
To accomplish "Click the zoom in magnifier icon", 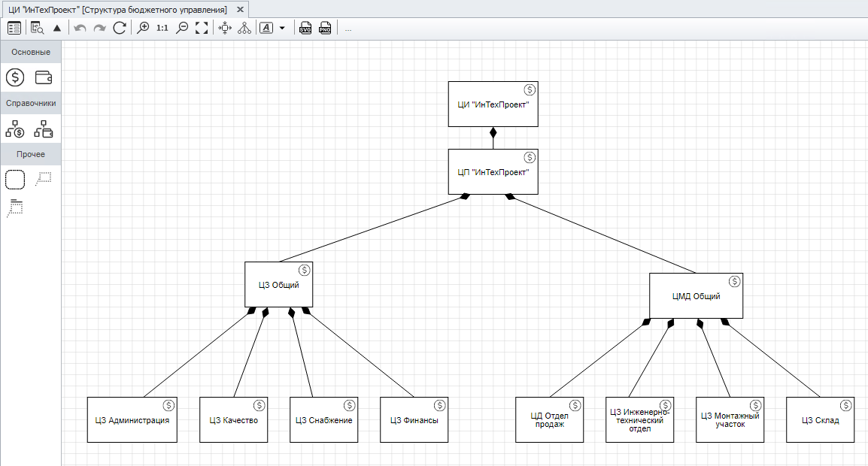I will (143, 29).
